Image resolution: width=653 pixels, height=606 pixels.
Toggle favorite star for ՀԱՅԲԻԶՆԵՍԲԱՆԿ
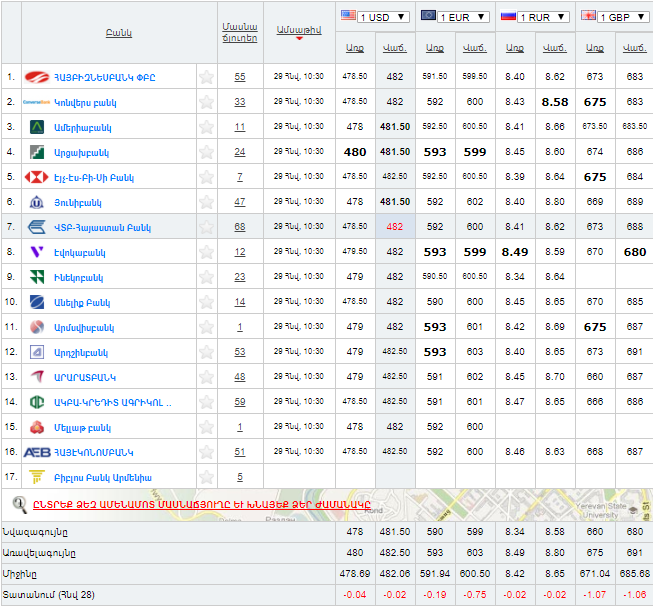[206, 77]
